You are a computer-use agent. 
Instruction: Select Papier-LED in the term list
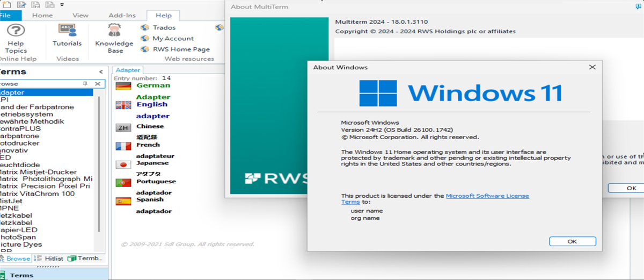coord(19,229)
